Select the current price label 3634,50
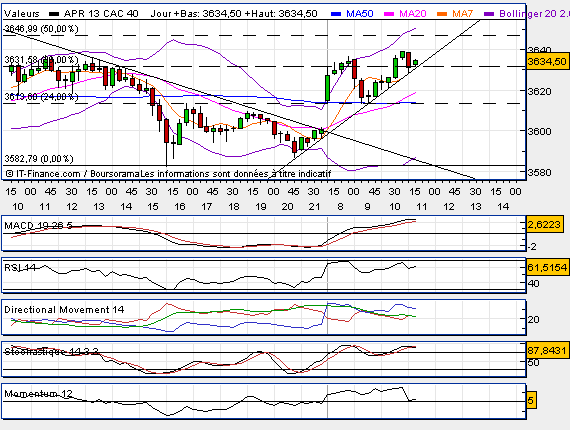 547,61
